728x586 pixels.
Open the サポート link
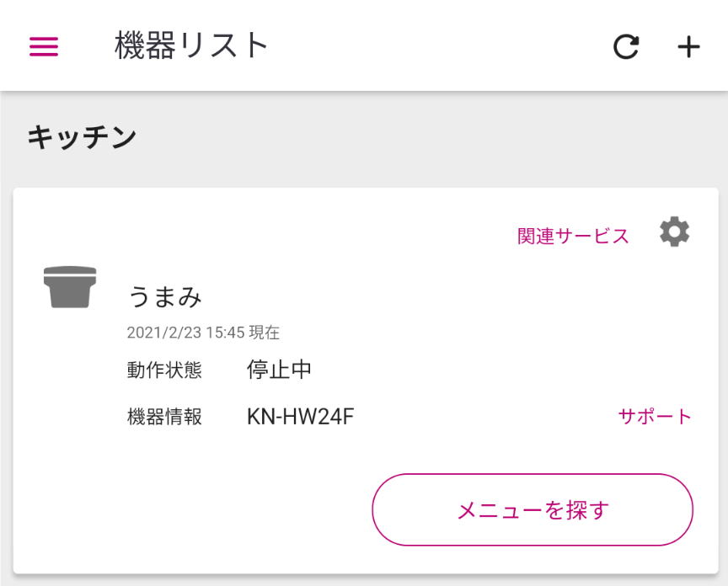(655, 416)
